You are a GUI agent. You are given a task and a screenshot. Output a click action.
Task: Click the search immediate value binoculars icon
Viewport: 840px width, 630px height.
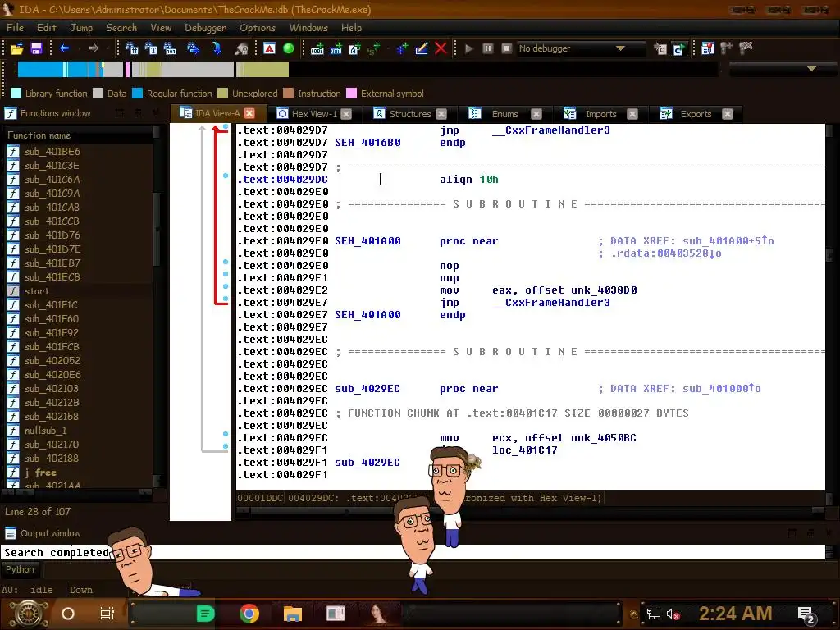click(x=132, y=48)
